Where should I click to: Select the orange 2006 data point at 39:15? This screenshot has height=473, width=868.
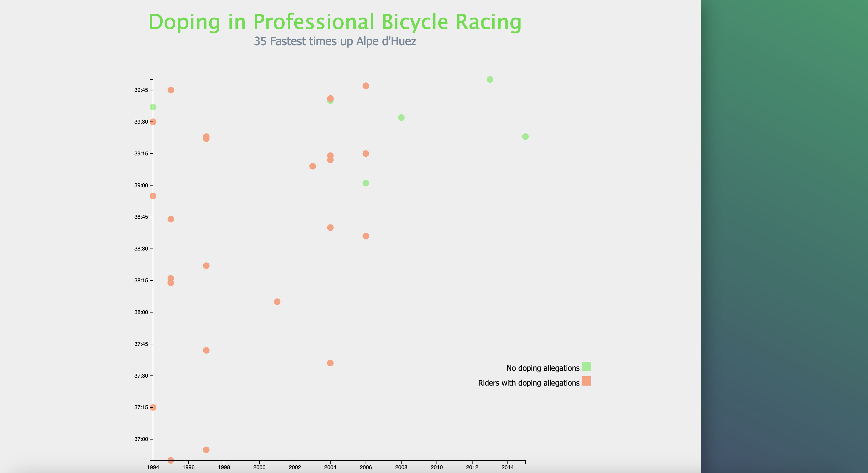[x=366, y=153]
